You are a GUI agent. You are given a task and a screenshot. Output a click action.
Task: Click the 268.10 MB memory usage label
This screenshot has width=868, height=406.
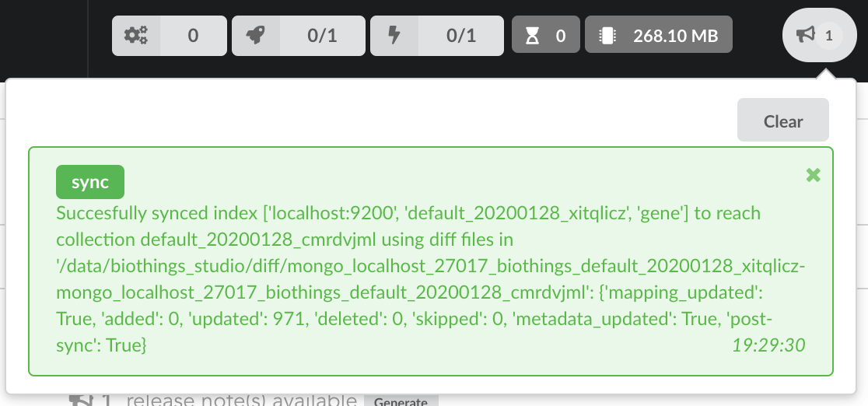(x=675, y=36)
